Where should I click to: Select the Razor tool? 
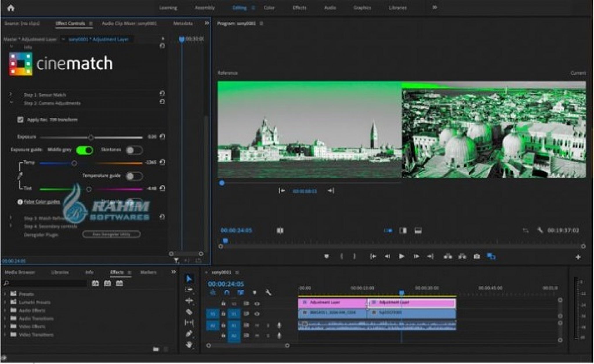click(189, 312)
